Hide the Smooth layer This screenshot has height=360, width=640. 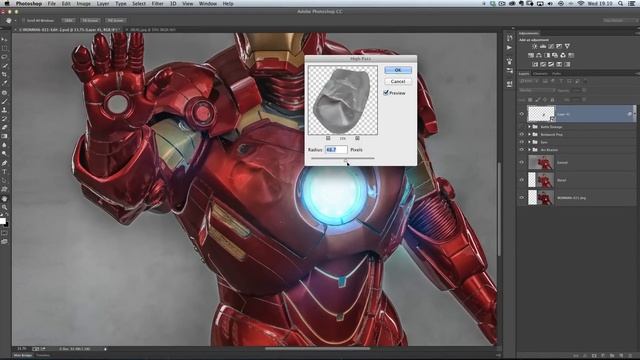[x=522, y=162]
